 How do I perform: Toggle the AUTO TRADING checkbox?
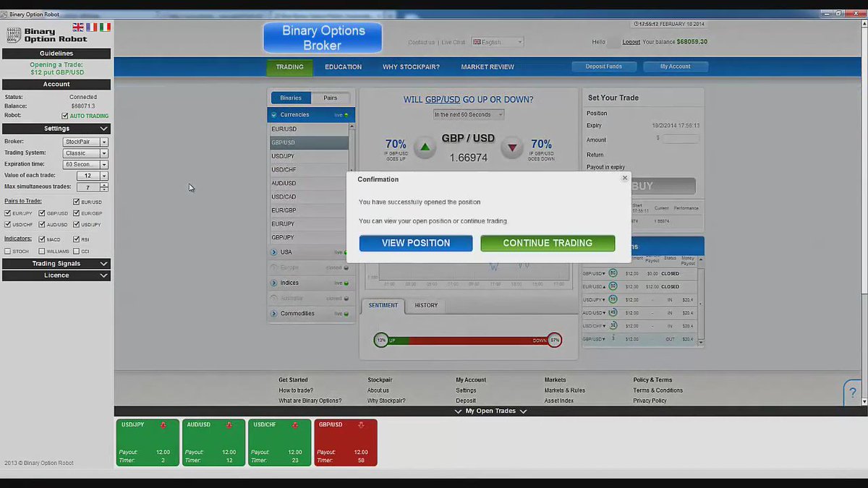click(65, 116)
